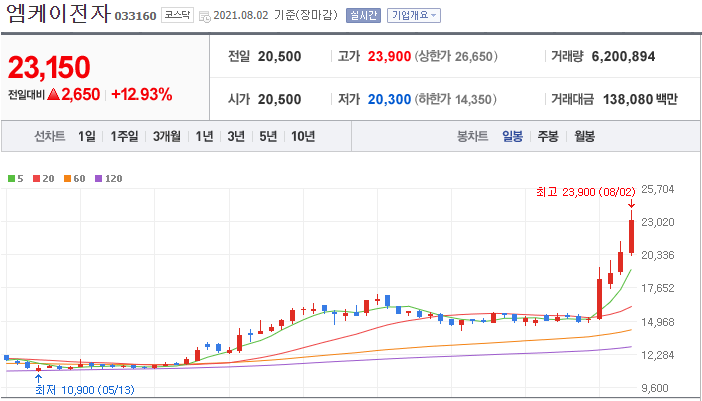
Task: Select the 1주일 line chart tab
Action: (x=124, y=137)
